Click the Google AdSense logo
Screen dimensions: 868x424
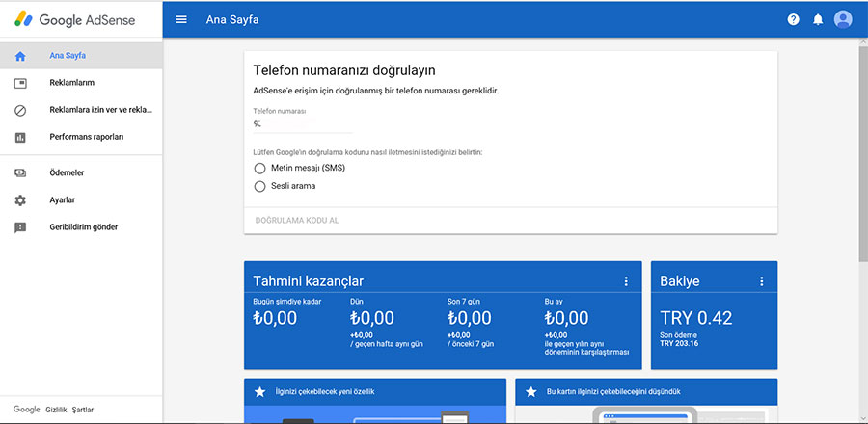pos(74,20)
